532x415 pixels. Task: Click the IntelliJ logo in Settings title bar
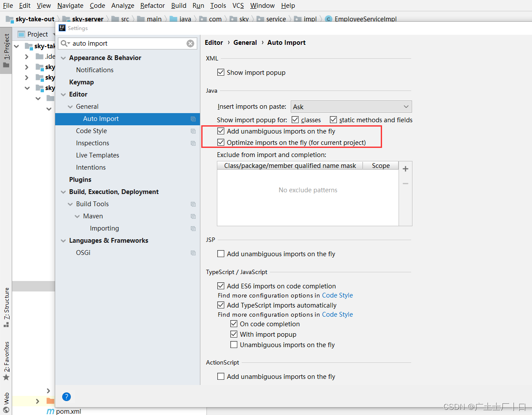(61, 28)
